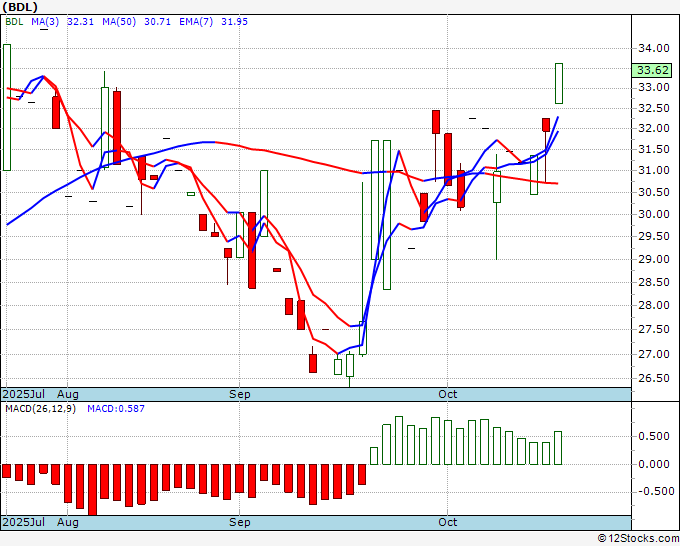
Task: Select the 26.50 price axis label
Action: [654, 378]
